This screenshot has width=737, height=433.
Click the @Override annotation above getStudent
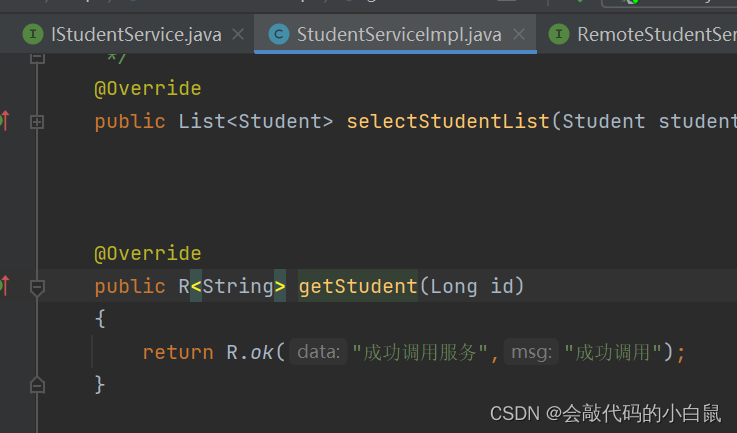(x=147, y=254)
